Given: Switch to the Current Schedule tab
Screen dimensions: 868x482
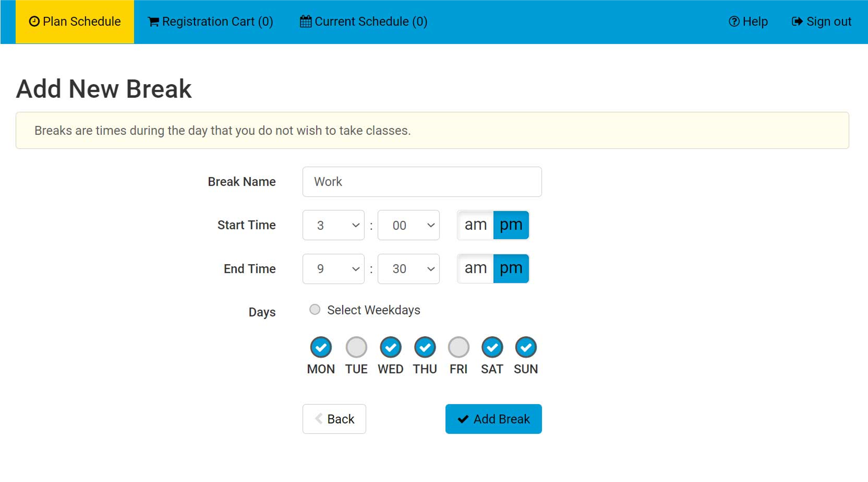Looking at the screenshot, I should point(364,22).
